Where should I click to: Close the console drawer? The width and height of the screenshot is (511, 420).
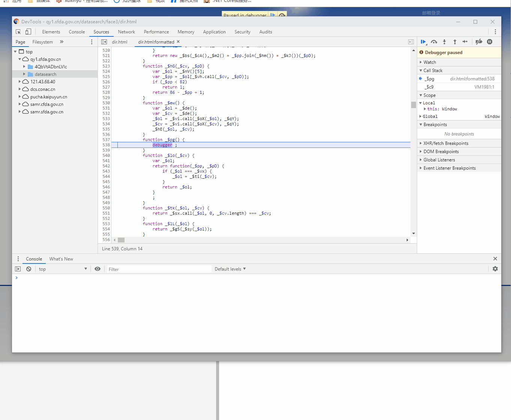[x=495, y=259]
